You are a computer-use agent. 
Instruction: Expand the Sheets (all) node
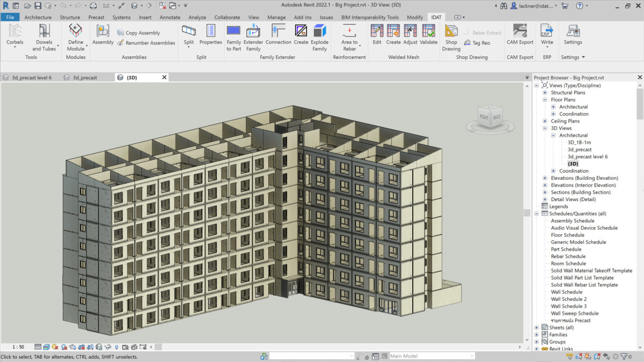(537, 328)
